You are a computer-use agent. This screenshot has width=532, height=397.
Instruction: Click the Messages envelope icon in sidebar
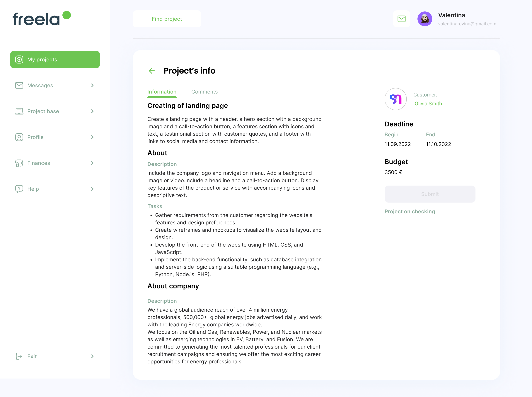pos(19,85)
